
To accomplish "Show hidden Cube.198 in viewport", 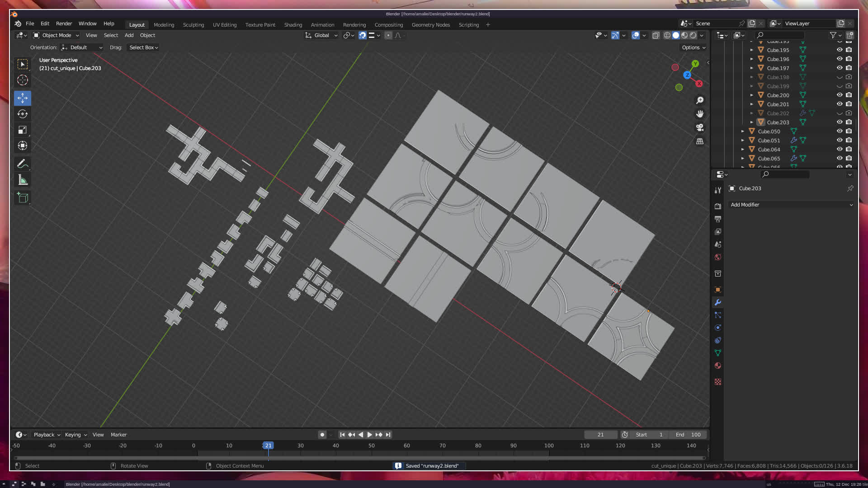I will [x=840, y=77].
